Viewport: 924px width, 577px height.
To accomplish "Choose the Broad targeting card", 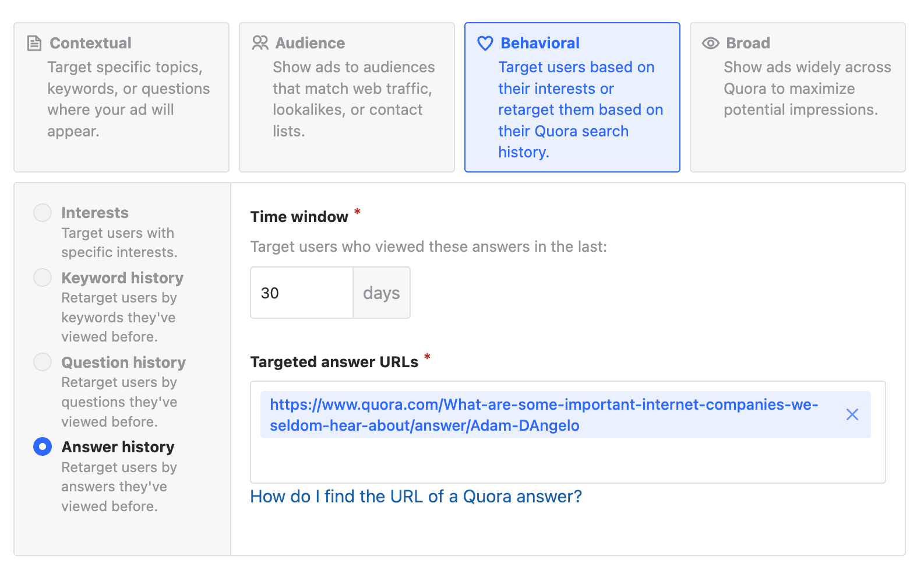I will [797, 97].
